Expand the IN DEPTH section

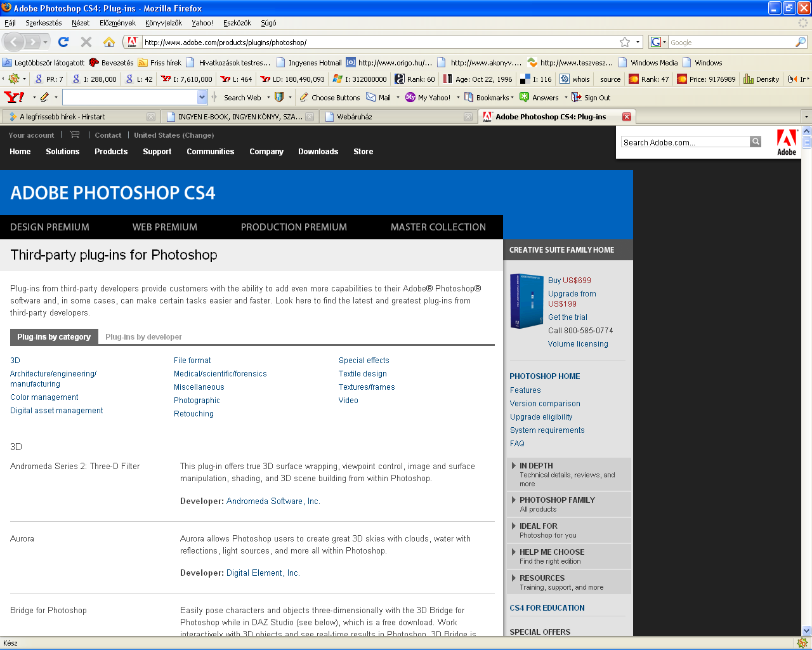[568, 474]
